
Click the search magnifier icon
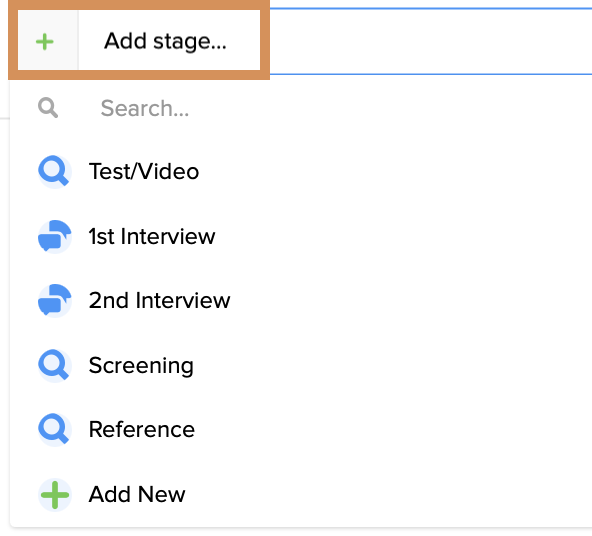[48, 108]
